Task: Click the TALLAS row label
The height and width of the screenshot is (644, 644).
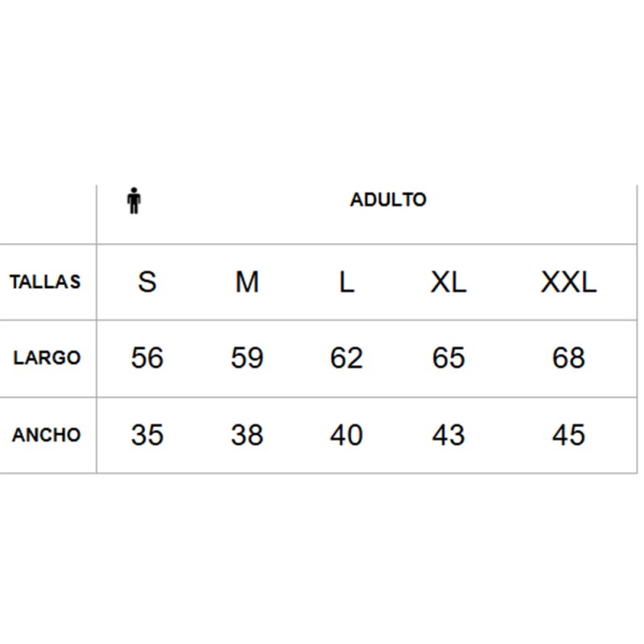Action: click(45, 282)
